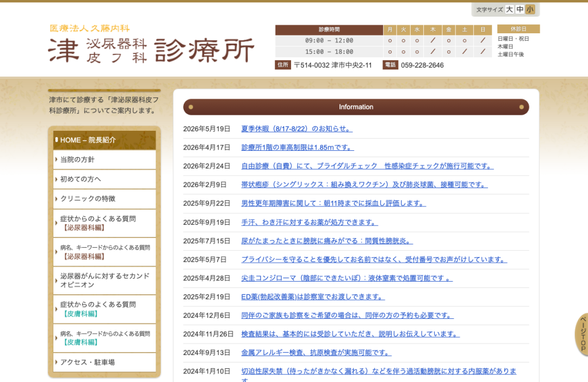Open the 診療所1階の車高制限は1.85mです link
Viewport: 588px width, 382px height.
pos(297,147)
